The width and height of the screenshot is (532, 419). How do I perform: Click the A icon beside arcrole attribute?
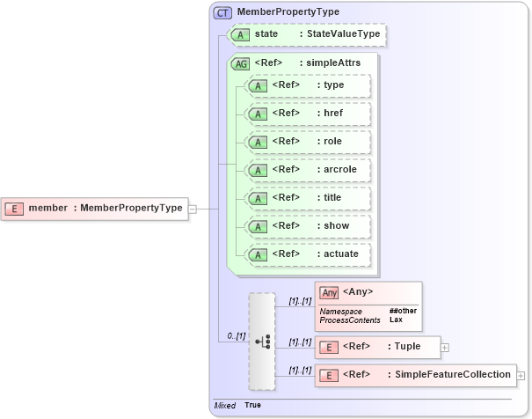(x=258, y=171)
